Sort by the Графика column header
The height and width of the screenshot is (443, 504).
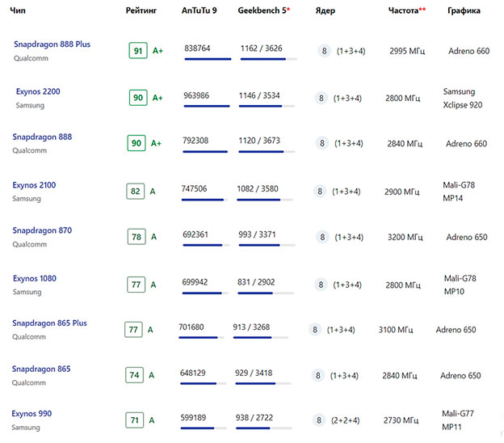point(464,11)
